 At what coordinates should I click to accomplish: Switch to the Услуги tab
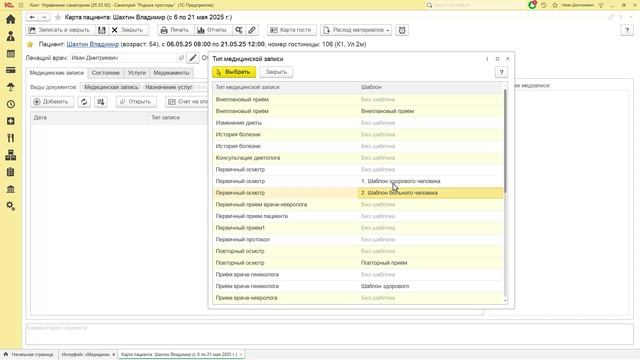click(x=136, y=73)
